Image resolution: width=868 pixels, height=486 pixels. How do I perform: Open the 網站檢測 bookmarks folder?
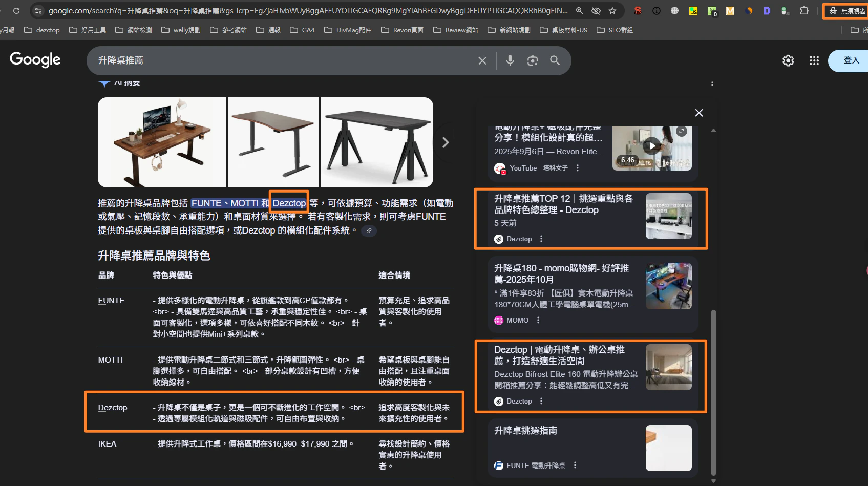[x=134, y=30]
